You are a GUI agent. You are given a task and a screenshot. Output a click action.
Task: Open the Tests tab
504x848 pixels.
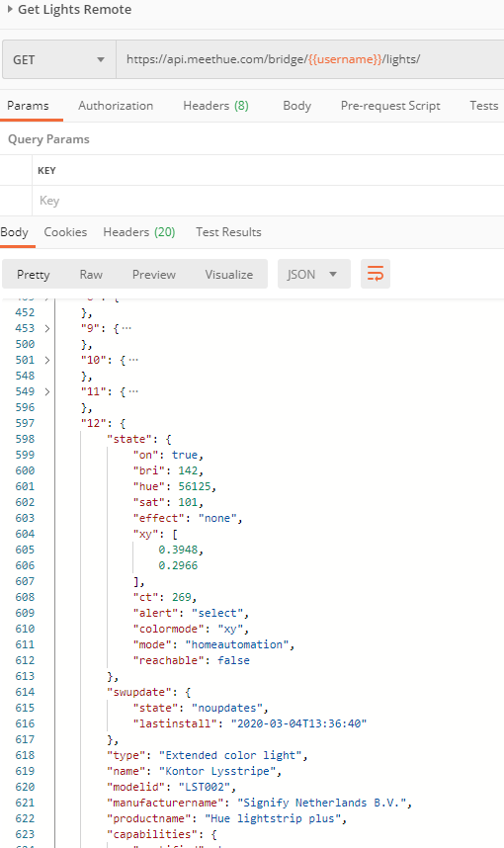point(483,106)
